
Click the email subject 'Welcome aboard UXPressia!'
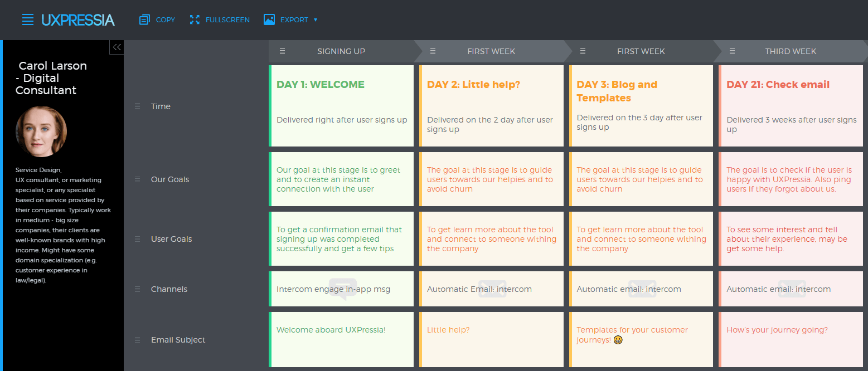point(341,339)
